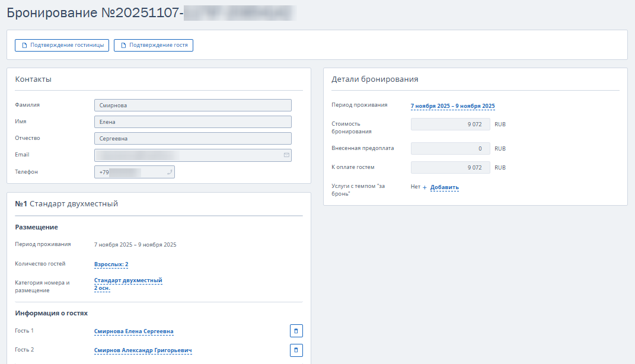Screen dimensions: 635x364
Task: Open Стандарт двухместный room category link
Action: [x=128, y=280]
